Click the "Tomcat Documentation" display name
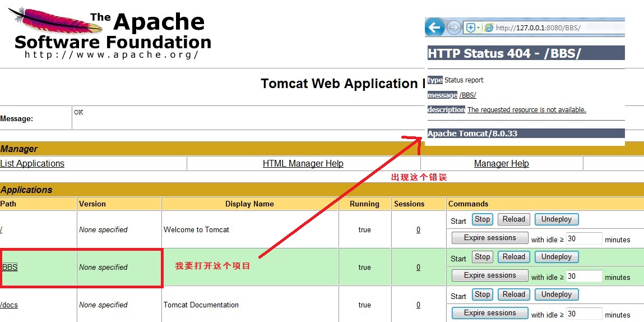Viewport: 644px width, 322px height. point(201,305)
